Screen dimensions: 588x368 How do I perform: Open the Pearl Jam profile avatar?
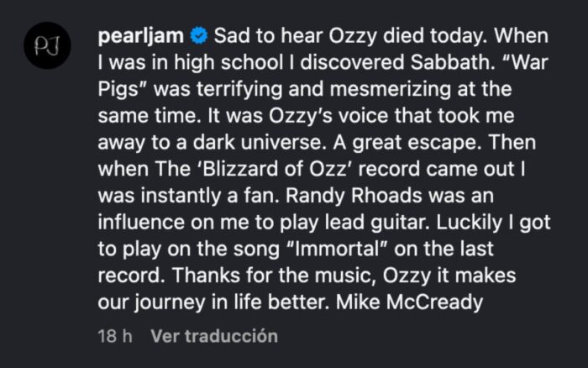[46, 50]
